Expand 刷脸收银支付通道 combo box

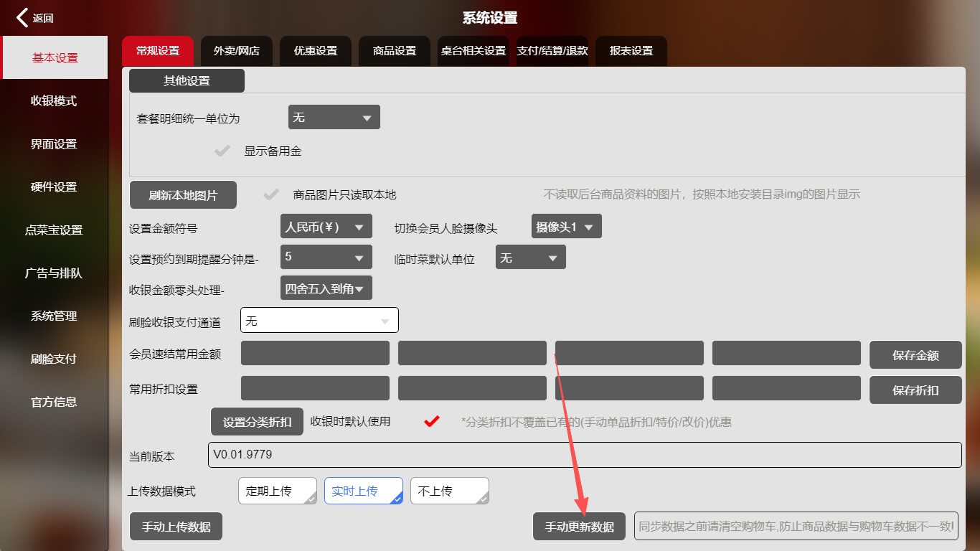[x=319, y=321]
